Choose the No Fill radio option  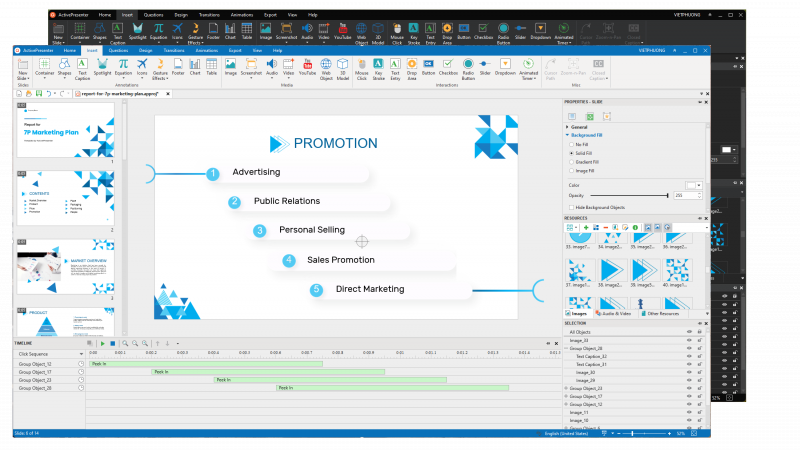(569, 144)
